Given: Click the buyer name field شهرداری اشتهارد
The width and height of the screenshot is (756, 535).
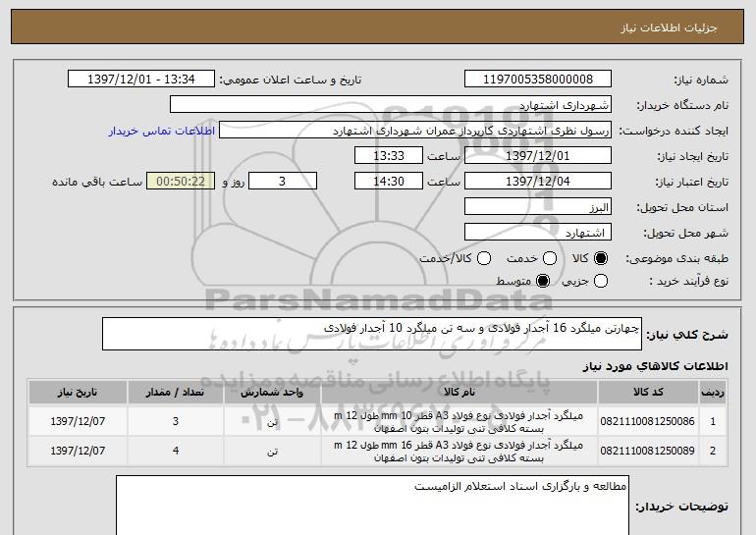Looking at the screenshot, I should tap(391, 105).
